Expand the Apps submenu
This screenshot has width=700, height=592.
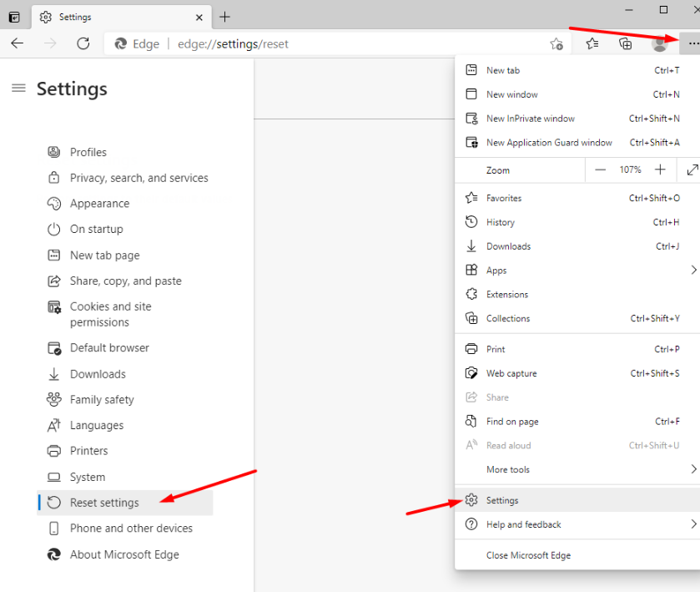[x=577, y=271]
